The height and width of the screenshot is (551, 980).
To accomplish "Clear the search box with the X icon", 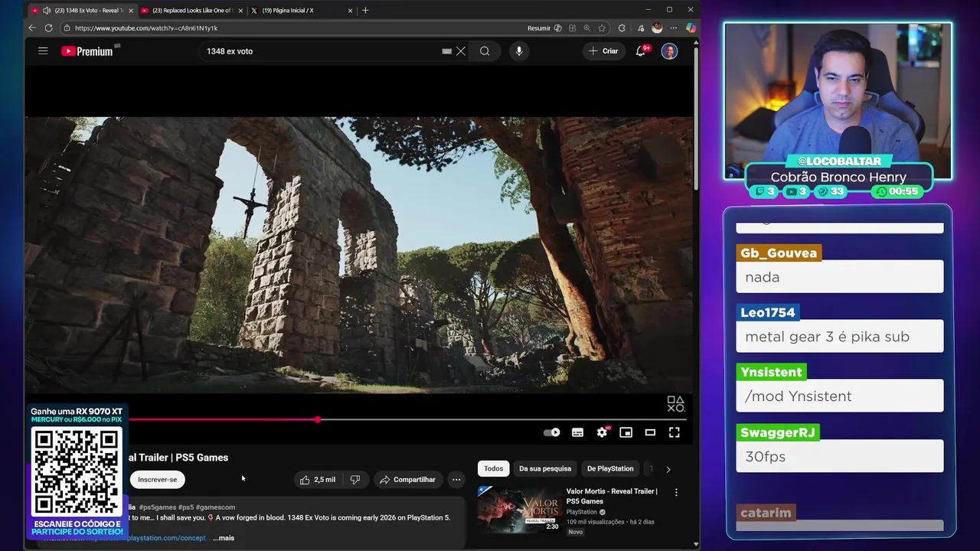I will 461,51.
